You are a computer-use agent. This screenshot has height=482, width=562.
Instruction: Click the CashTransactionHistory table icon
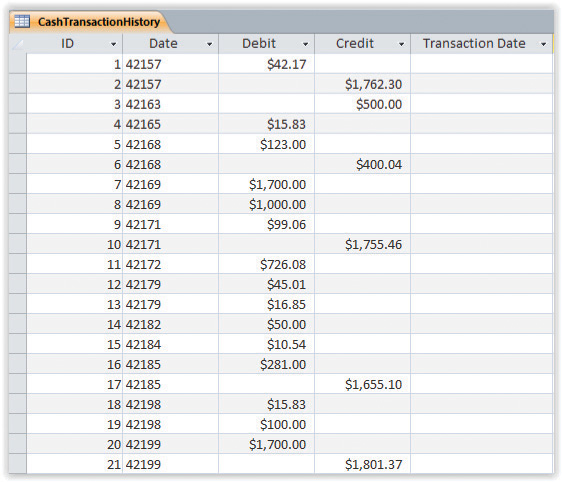point(22,22)
